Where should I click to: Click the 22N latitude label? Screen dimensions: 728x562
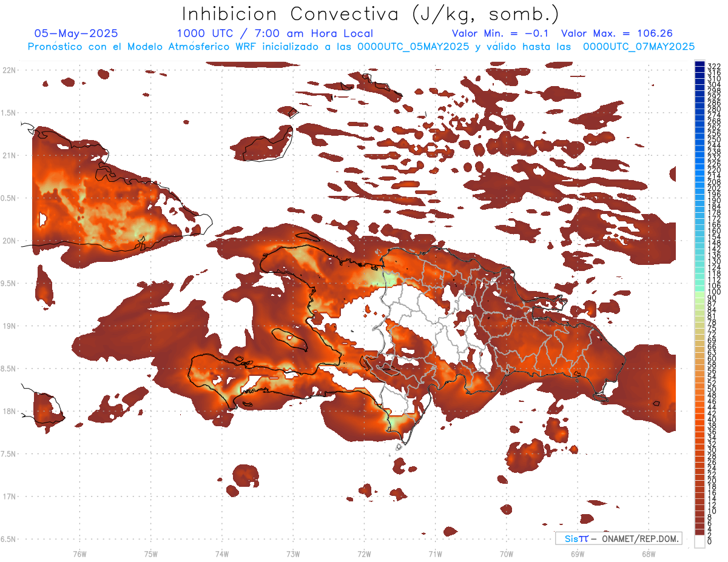click(9, 70)
